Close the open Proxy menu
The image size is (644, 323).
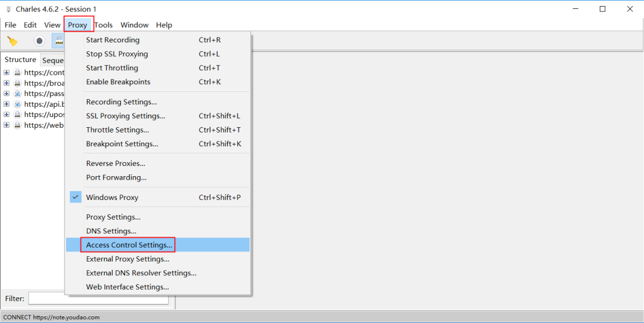point(78,25)
